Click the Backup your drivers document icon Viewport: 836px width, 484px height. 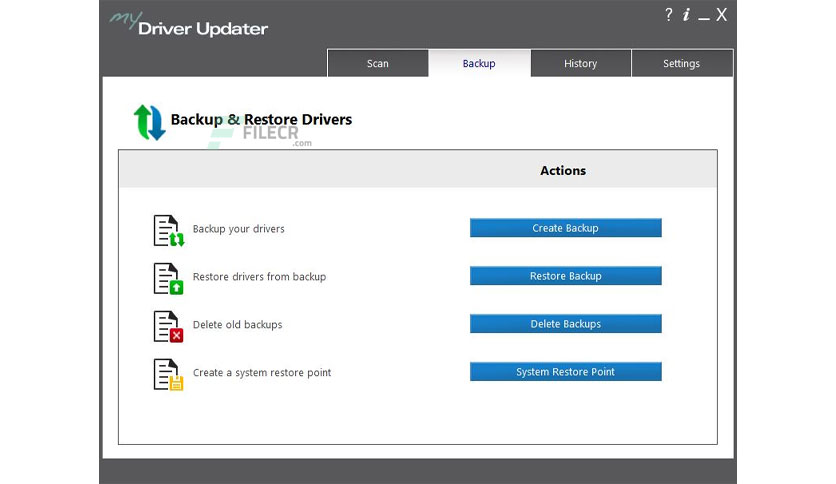[168, 230]
